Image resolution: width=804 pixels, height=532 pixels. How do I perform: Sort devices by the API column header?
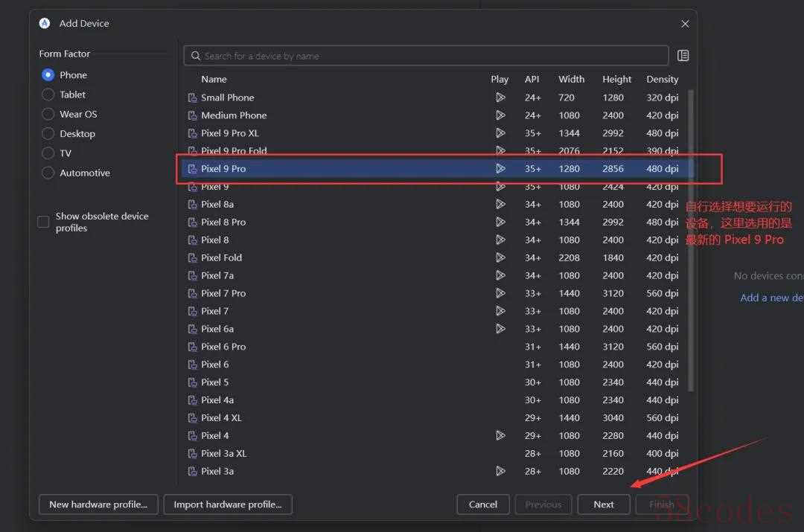[532, 79]
